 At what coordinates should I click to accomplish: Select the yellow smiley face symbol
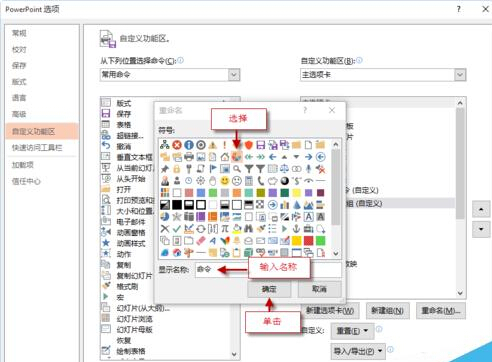click(225, 181)
